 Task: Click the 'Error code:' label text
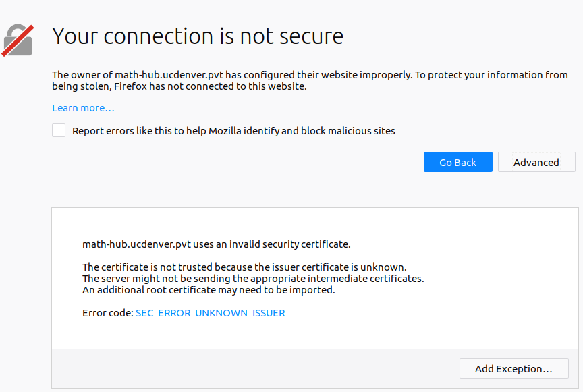pos(107,313)
